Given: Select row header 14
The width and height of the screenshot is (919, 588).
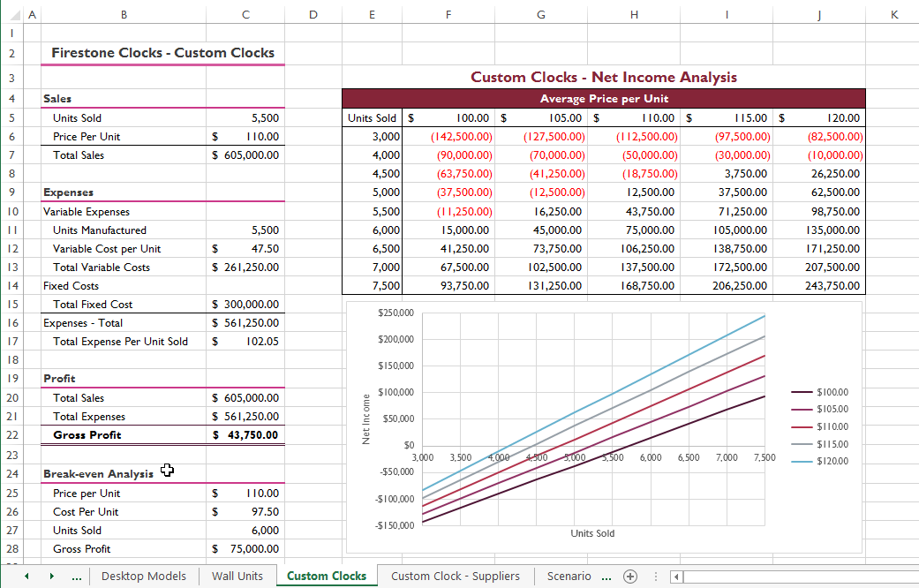Looking at the screenshot, I should pos(12,286).
